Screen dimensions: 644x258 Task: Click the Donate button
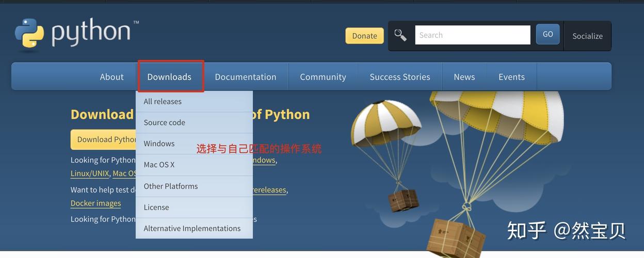pyautogui.click(x=364, y=36)
